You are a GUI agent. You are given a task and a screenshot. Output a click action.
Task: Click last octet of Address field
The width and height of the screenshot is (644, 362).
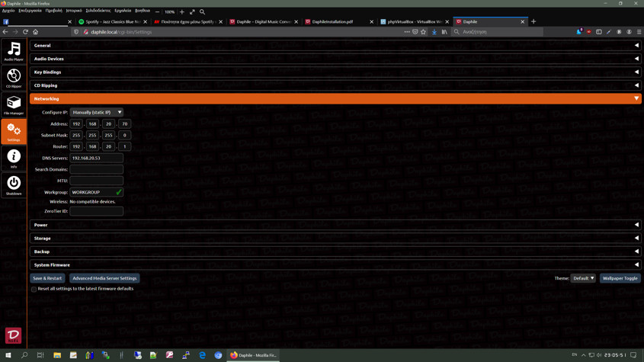[x=125, y=123]
